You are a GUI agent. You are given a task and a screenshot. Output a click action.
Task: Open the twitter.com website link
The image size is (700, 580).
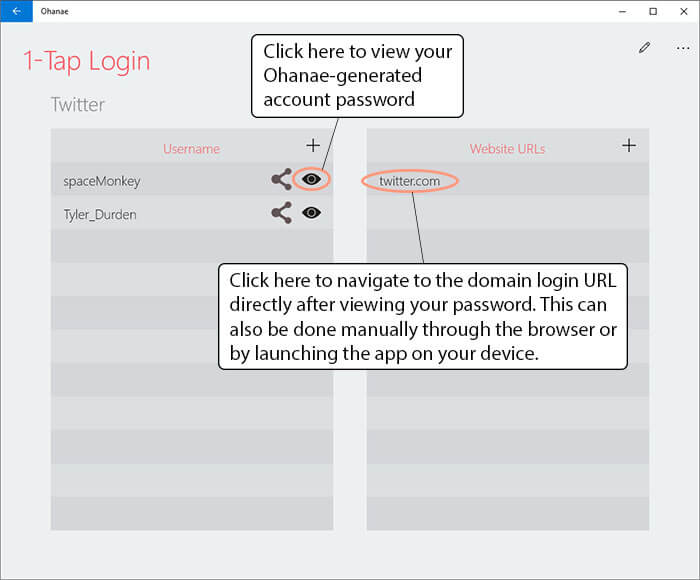pyautogui.click(x=409, y=181)
